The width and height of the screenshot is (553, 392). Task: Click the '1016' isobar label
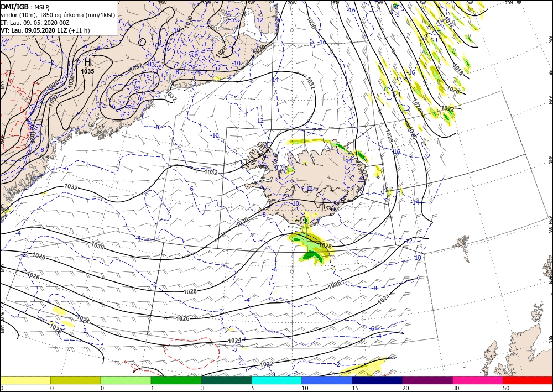447,23
